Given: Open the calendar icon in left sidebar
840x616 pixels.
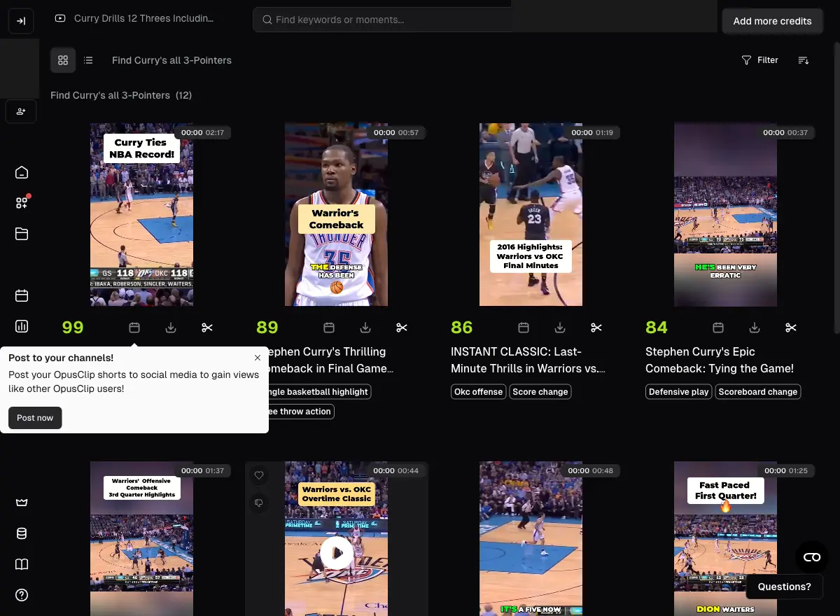Looking at the screenshot, I should click(x=22, y=295).
